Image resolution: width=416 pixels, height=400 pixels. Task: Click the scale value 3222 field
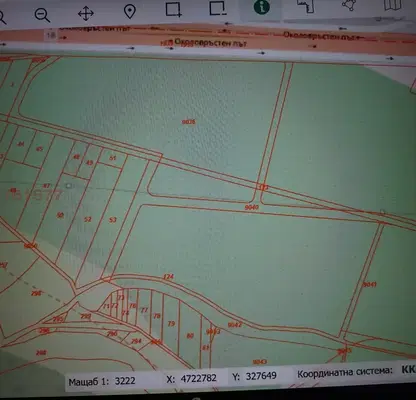[x=125, y=381]
